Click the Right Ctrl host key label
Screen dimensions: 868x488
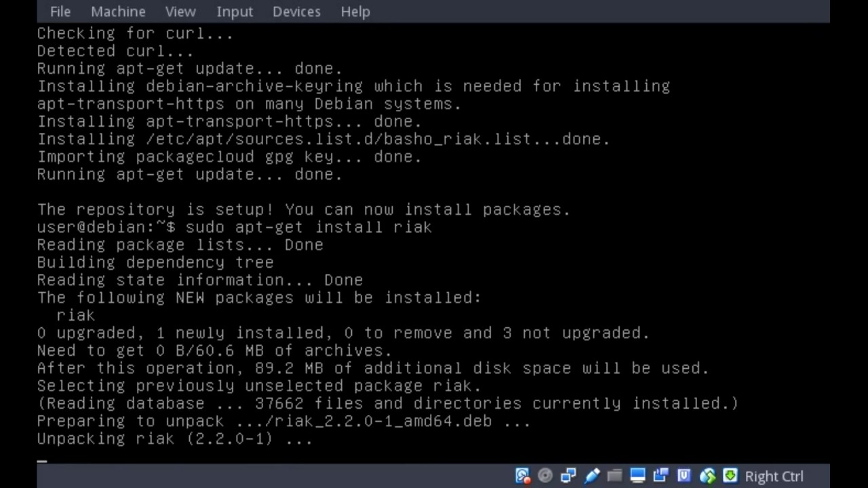(x=774, y=476)
